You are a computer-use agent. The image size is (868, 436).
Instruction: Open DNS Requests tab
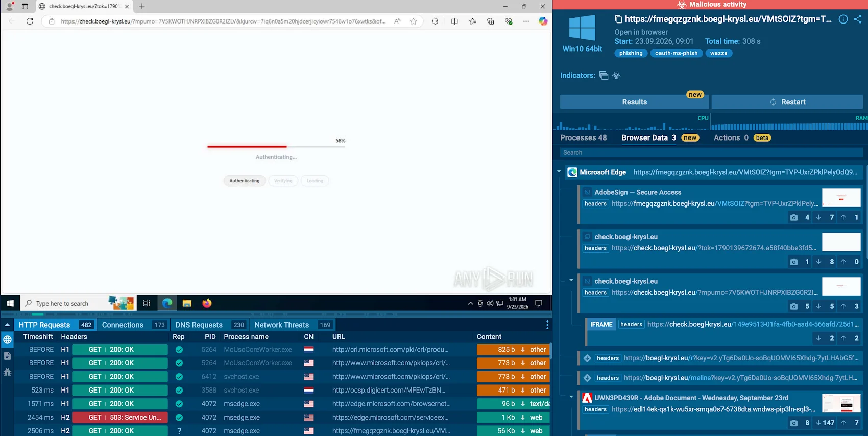coord(210,325)
